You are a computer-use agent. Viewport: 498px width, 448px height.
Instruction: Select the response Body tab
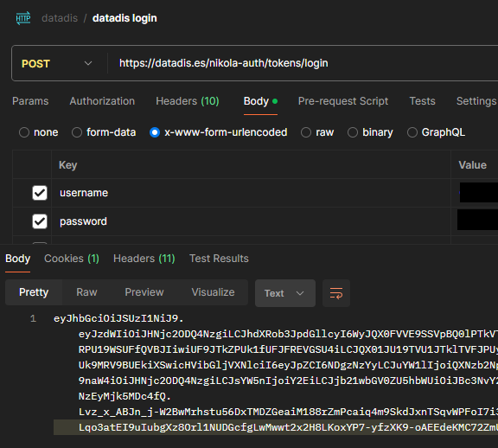[x=18, y=259]
